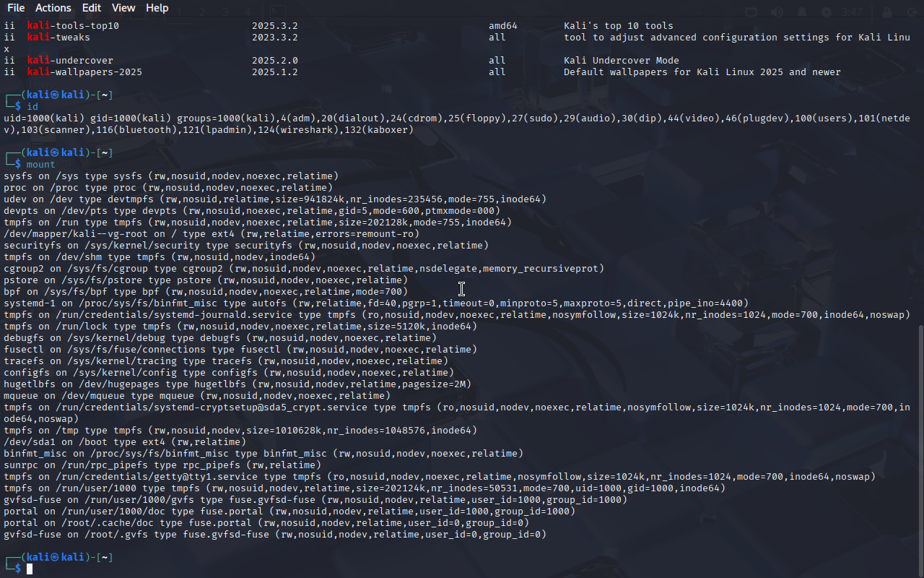
Task: Click the 'id' command text
Action: coord(32,107)
